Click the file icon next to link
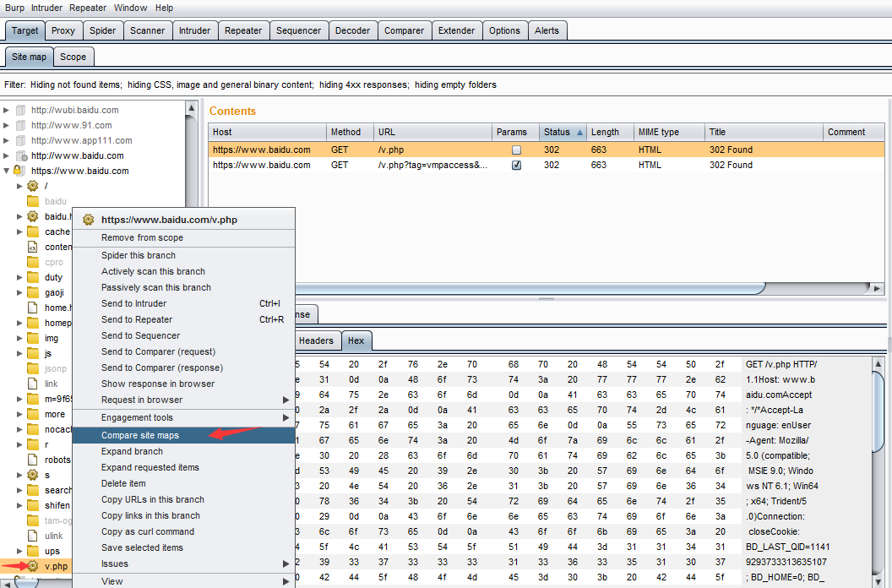The width and height of the screenshot is (892, 588). (33, 384)
